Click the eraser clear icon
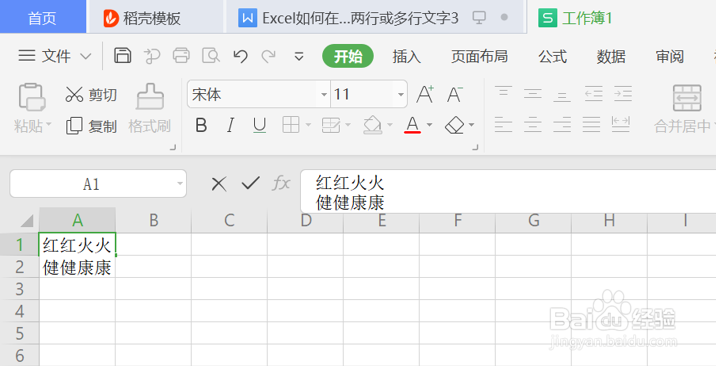 click(x=454, y=125)
